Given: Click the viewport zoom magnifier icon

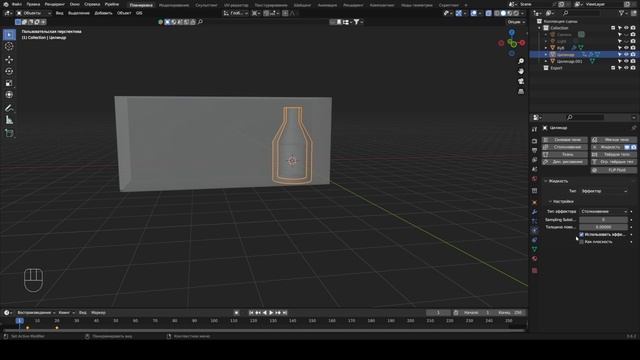Looking at the screenshot, I should 521,61.
